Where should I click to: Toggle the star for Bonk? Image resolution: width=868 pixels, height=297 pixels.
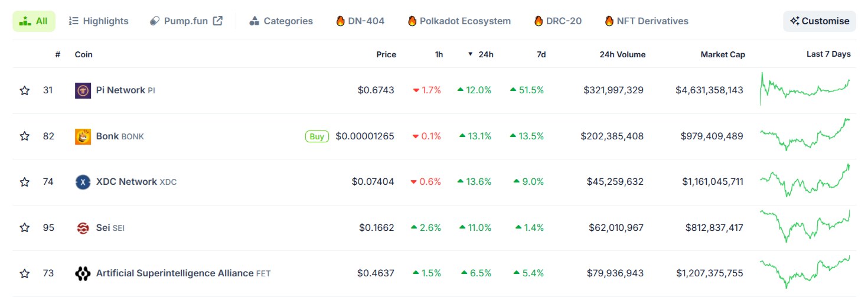tap(24, 136)
